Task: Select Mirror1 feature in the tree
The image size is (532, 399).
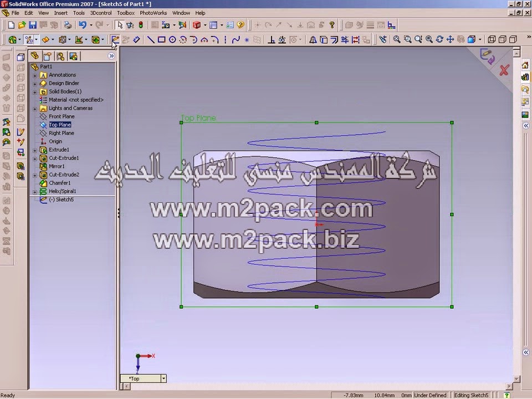Action: (57, 166)
